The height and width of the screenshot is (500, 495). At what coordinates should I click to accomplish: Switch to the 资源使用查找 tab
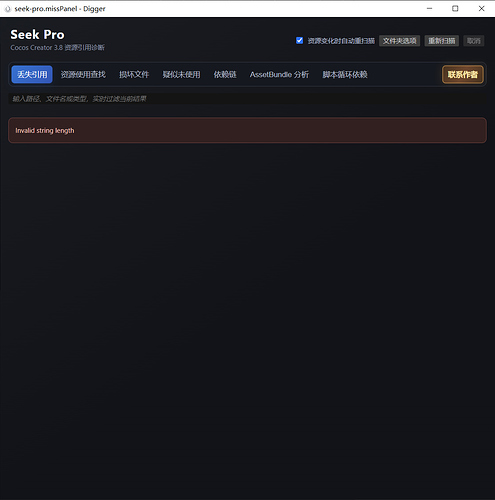coord(83,74)
